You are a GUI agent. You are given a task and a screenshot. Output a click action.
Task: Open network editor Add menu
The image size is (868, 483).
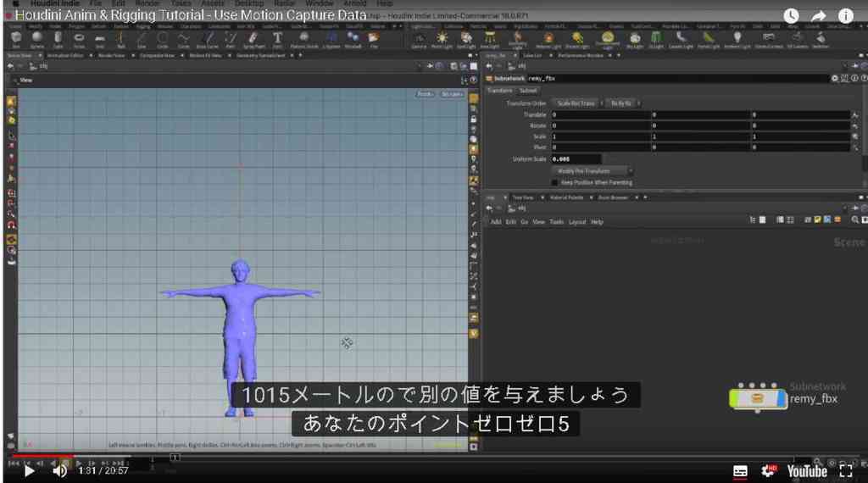[x=495, y=222]
